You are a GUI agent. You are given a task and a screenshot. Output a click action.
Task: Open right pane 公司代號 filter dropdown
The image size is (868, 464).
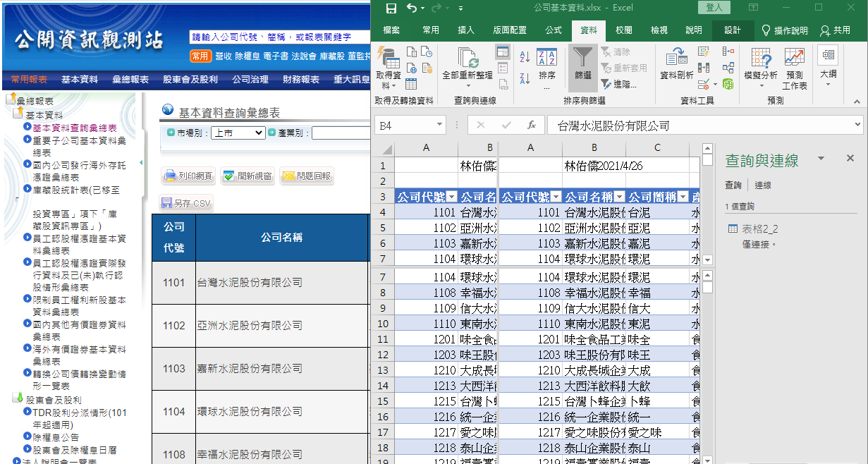coord(556,197)
